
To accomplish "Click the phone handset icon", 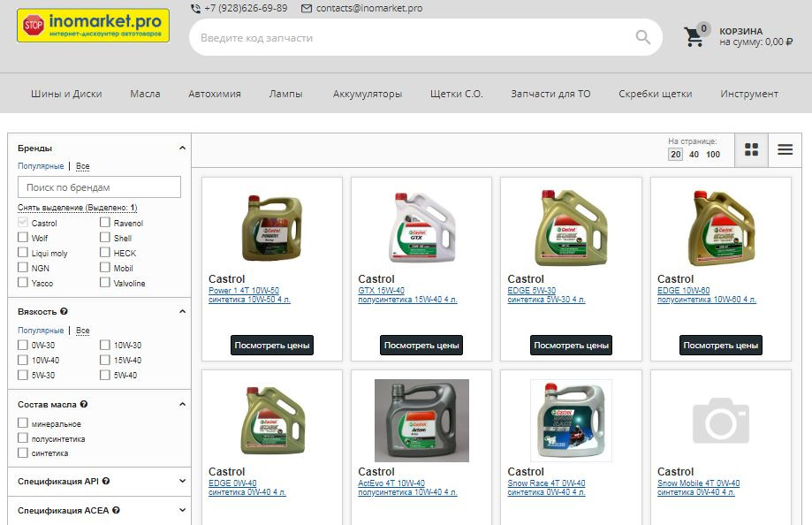I will [195, 8].
